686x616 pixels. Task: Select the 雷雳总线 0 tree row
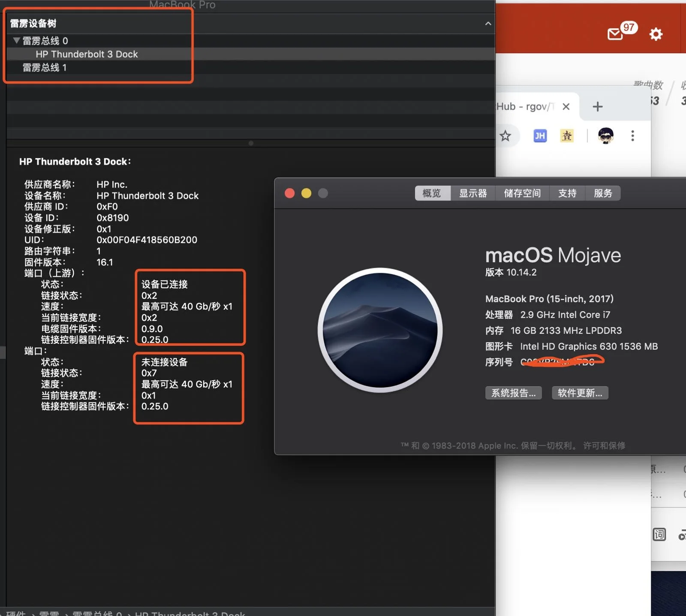pos(251,41)
